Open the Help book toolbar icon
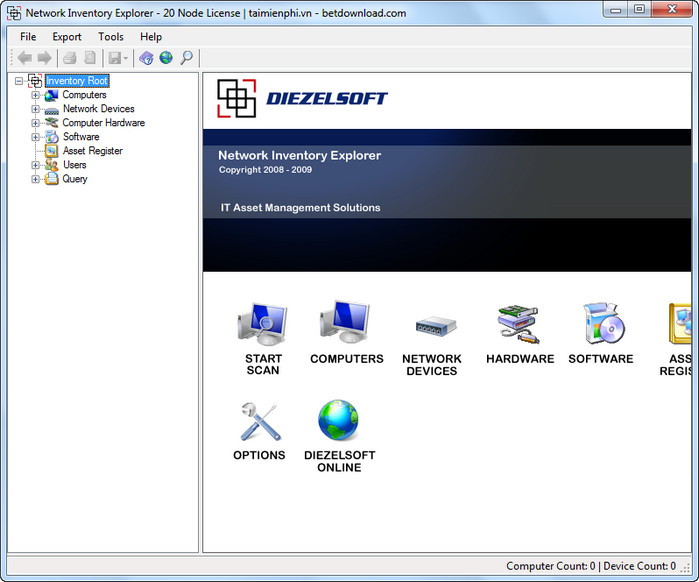699x582 pixels. (x=146, y=58)
